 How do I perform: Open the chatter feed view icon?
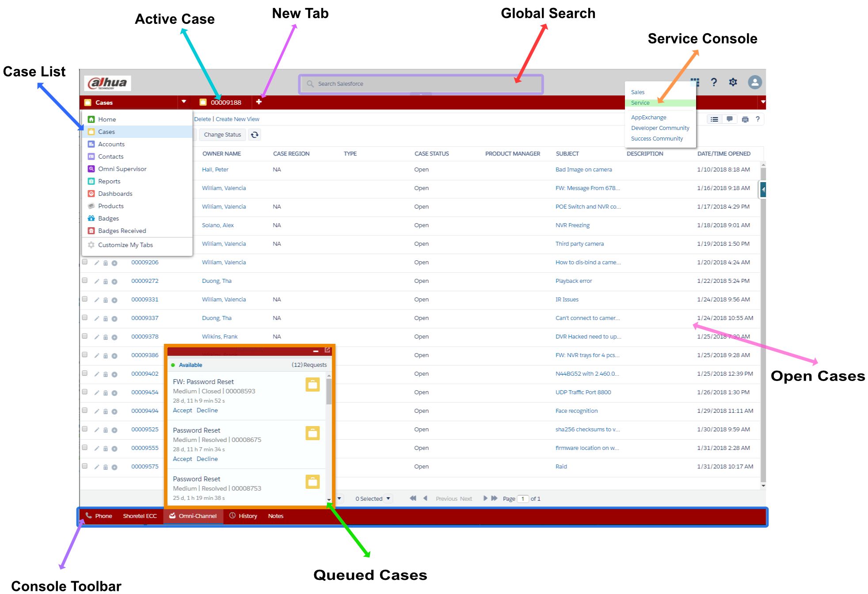730,119
